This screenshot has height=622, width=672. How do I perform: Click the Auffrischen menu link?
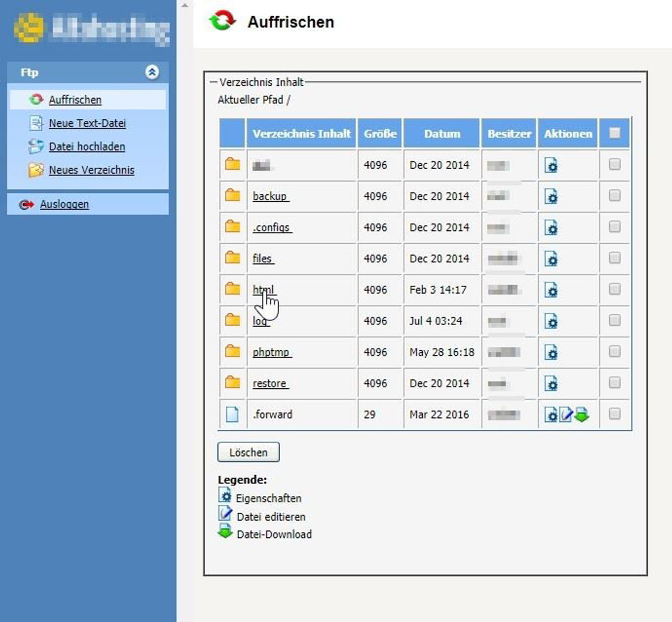tap(75, 100)
